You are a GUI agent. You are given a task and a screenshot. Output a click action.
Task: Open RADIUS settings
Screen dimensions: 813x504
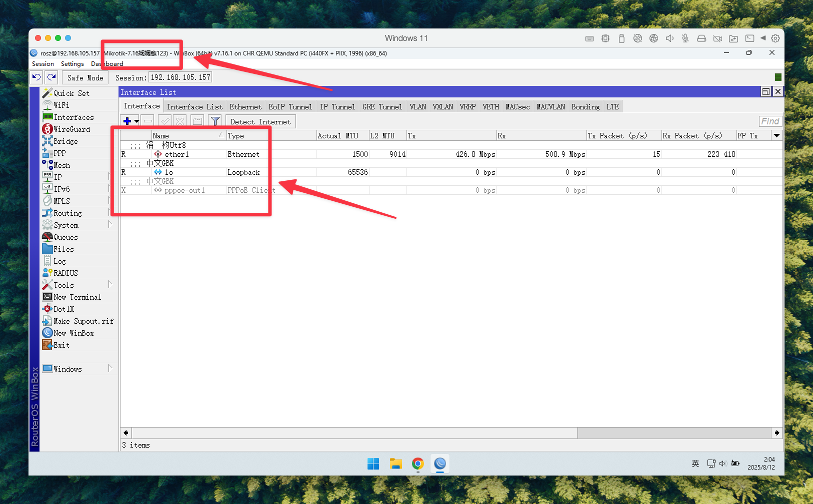(x=65, y=273)
